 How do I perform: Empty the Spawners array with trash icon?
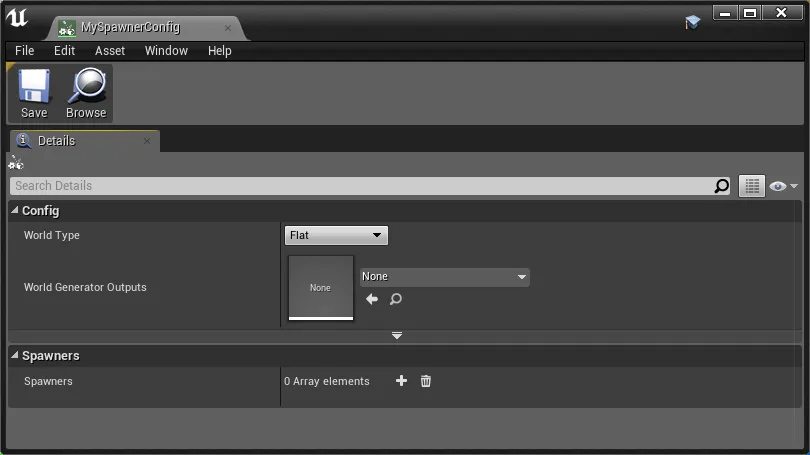(x=426, y=381)
